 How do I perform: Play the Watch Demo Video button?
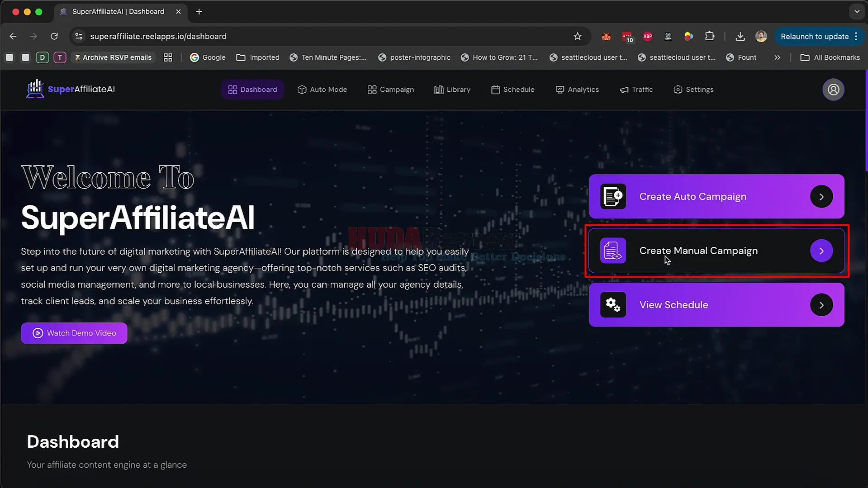74,333
